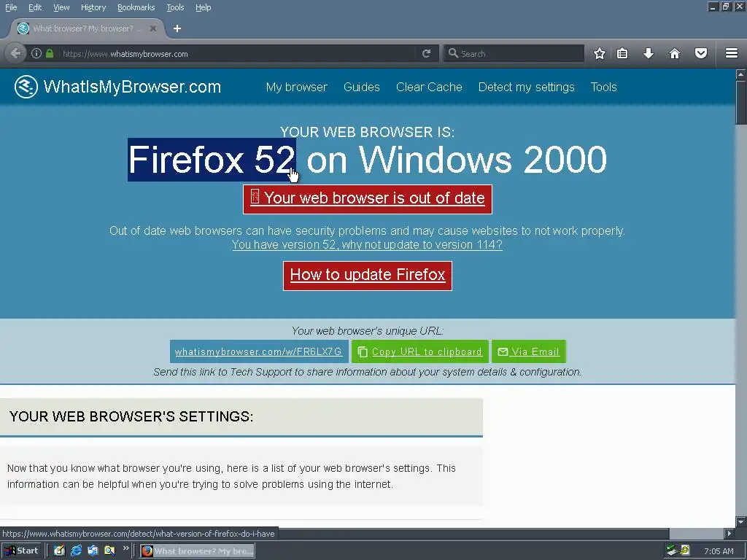This screenshot has width=747, height=560.
Task: Click the Pocket save icon
Action: click(701, 53)
